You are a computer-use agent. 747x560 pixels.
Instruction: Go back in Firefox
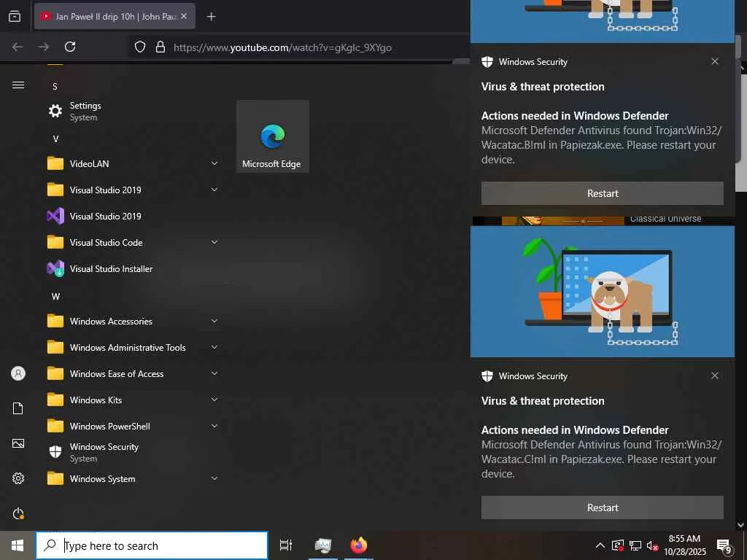(x=18, y=47)
